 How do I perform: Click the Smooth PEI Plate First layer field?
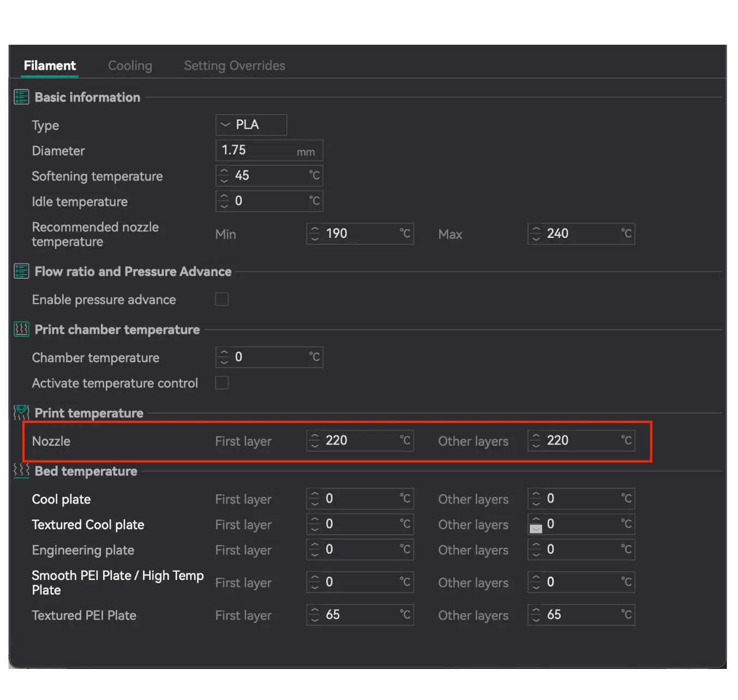pos(360,582)
